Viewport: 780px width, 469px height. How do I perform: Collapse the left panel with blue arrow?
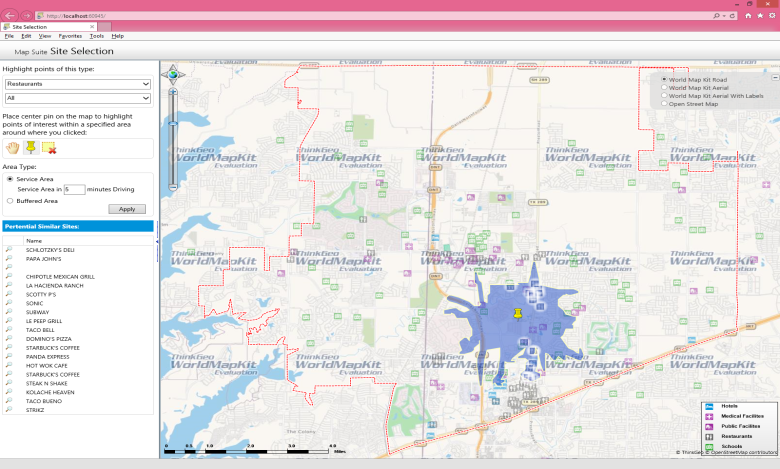pyautogui.click(x=157, y=242)
